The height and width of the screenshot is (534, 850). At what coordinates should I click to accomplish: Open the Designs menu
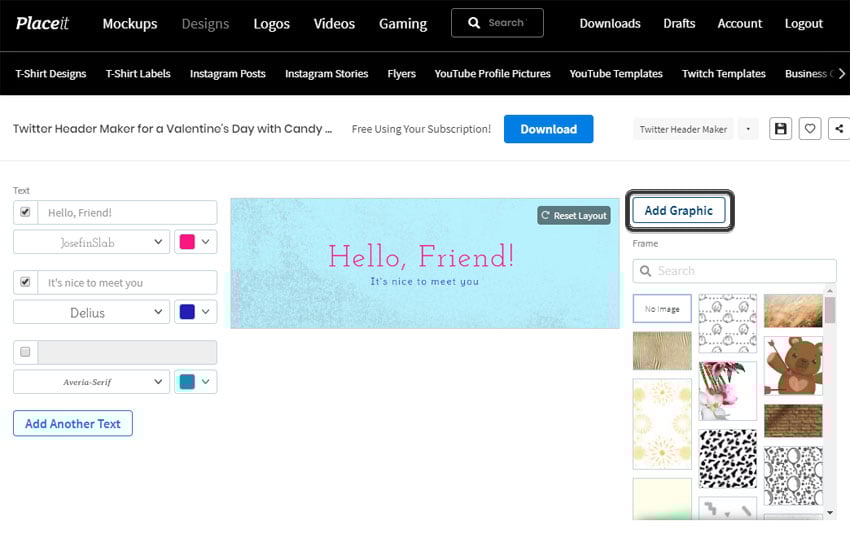click(205, 24)
